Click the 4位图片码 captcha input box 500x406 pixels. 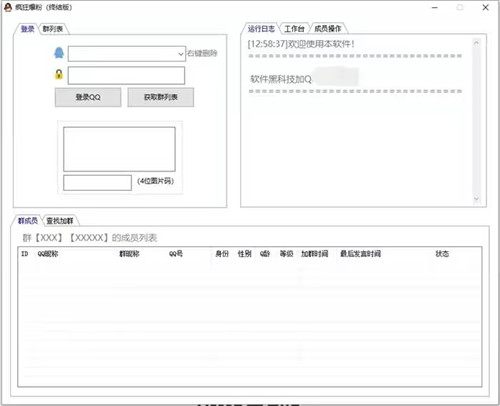[x=97, y=183]
